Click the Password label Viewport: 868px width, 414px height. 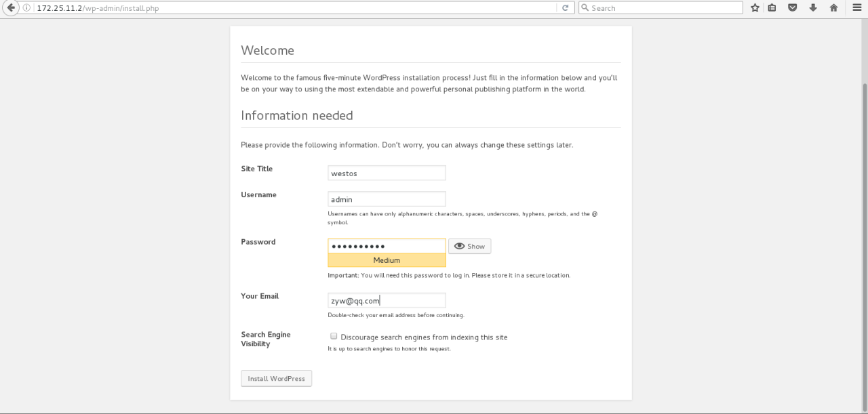[x=258, y=242]
